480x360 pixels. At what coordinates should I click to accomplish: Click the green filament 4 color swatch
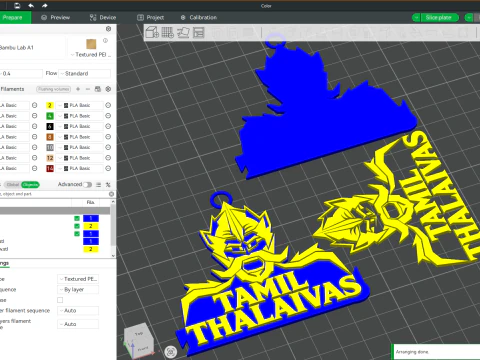50,116
